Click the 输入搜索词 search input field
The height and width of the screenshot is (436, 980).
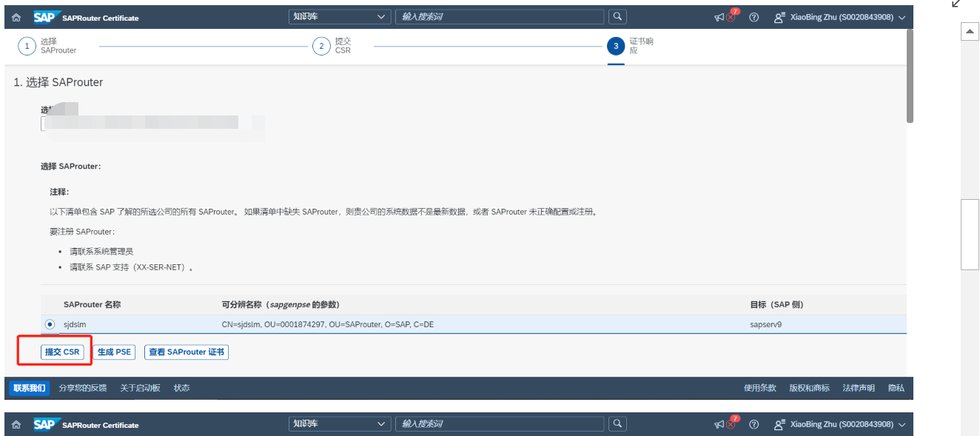point(500,16)
